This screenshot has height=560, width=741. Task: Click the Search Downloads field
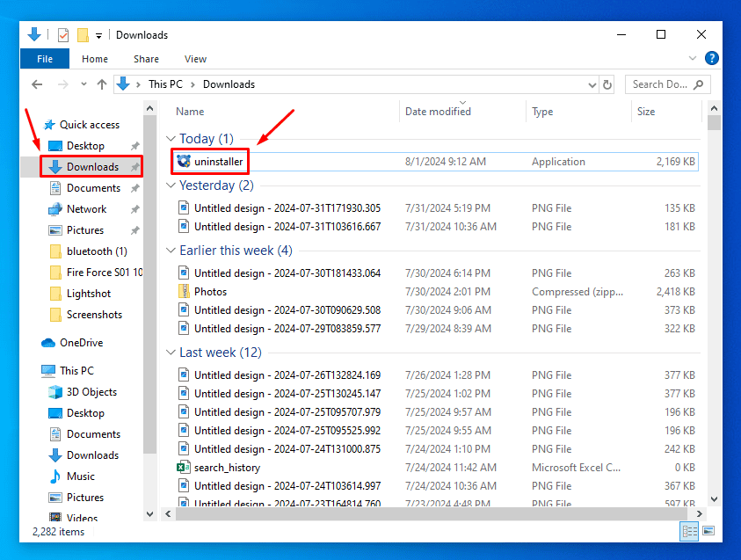click(x=661, y=84)
